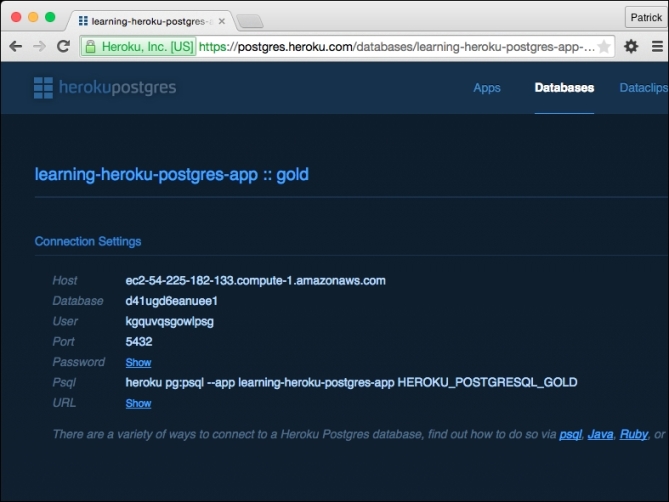Click the Database field label

click(78, 301)
